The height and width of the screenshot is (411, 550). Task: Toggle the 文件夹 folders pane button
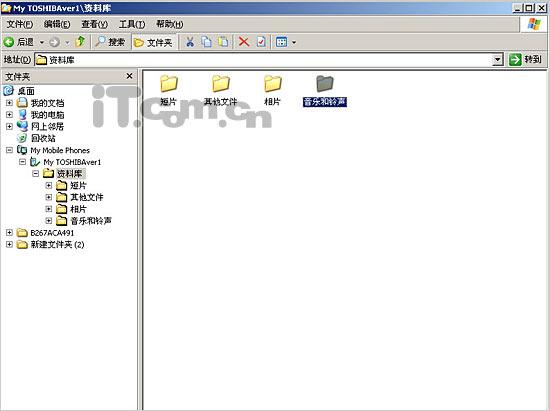click(154, 42)
